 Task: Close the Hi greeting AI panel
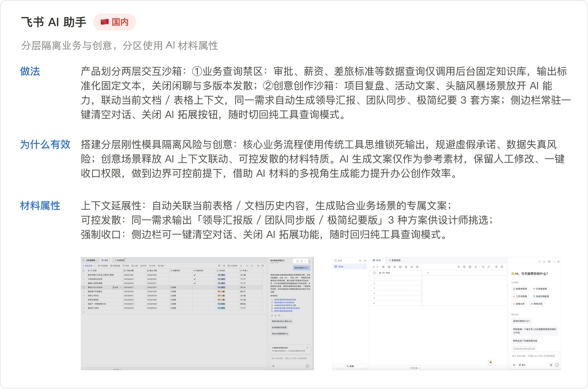[558, 262]
